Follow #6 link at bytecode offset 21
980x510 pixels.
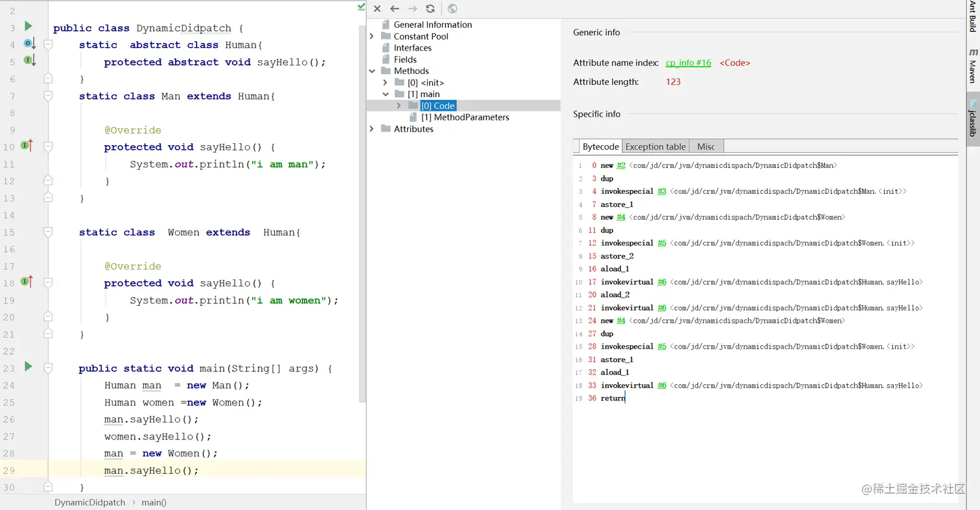click(x=661, y=308)
